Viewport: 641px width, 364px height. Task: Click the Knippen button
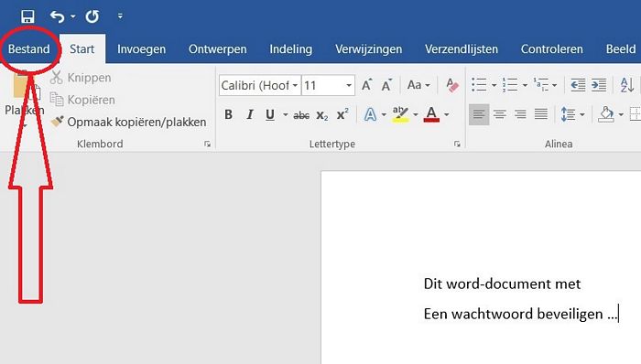81,78
